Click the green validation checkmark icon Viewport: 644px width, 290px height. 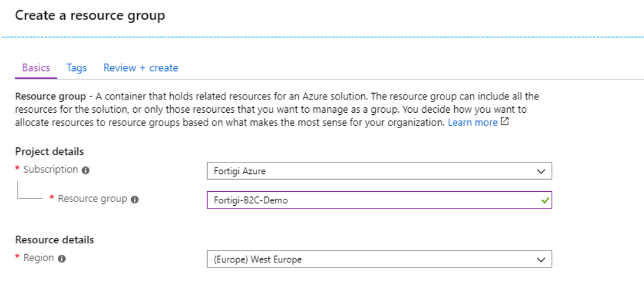pos(544,200)
